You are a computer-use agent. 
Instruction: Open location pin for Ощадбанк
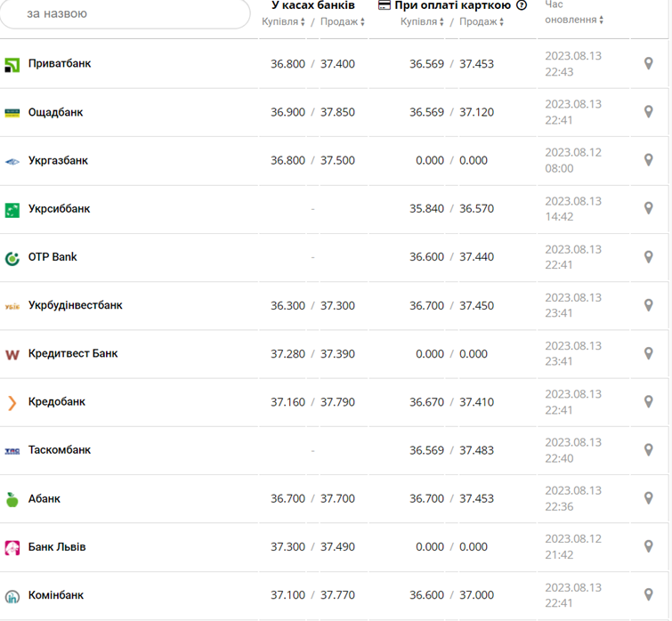coord(649,112)
